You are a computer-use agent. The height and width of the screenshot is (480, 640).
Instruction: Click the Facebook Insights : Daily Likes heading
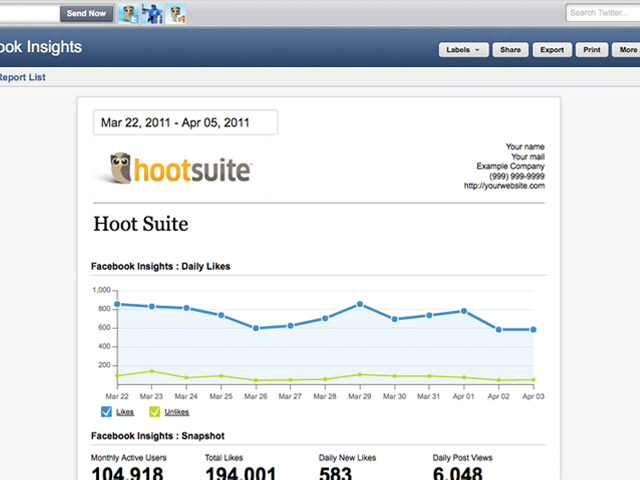[160, 266]
